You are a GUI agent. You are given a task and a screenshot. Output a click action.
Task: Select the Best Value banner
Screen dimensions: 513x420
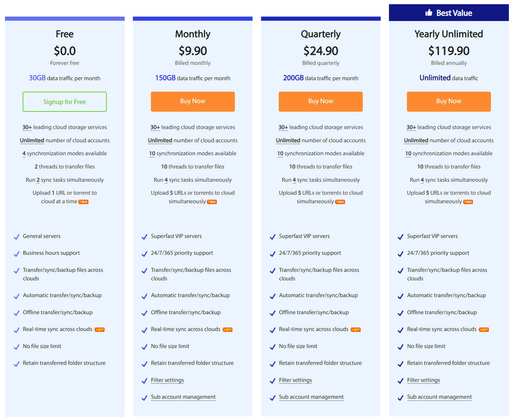coord(449,13)
